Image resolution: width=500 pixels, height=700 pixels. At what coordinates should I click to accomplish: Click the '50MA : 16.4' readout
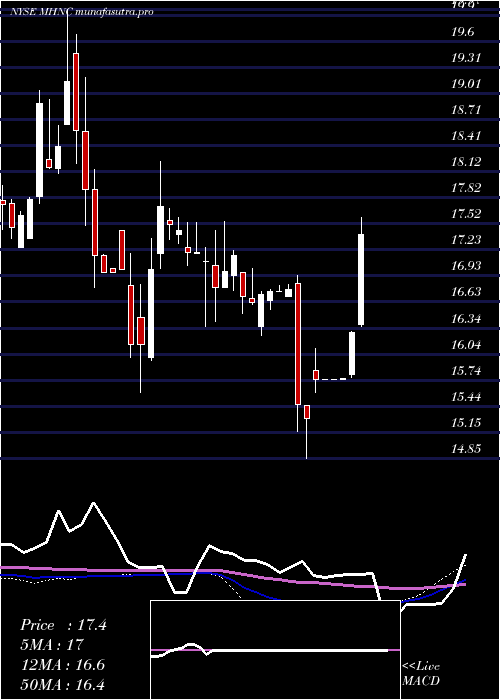[x=63, y=684]
